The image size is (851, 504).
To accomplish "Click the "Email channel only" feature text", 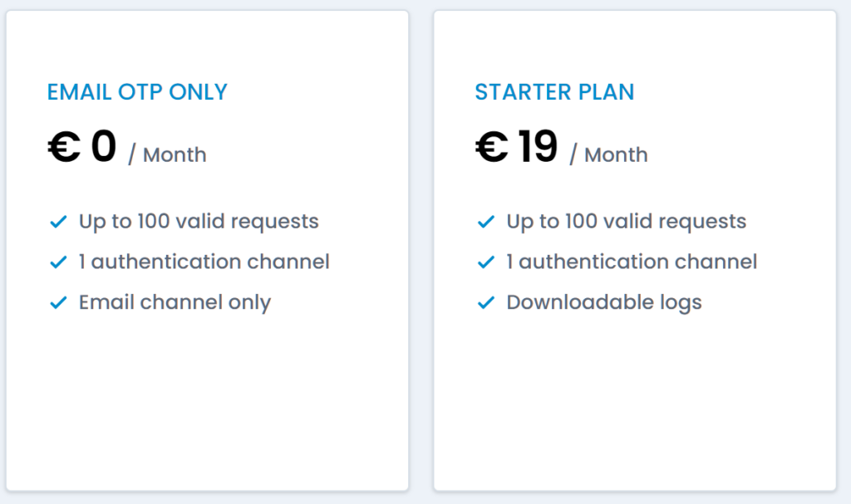I will [175, 302].
